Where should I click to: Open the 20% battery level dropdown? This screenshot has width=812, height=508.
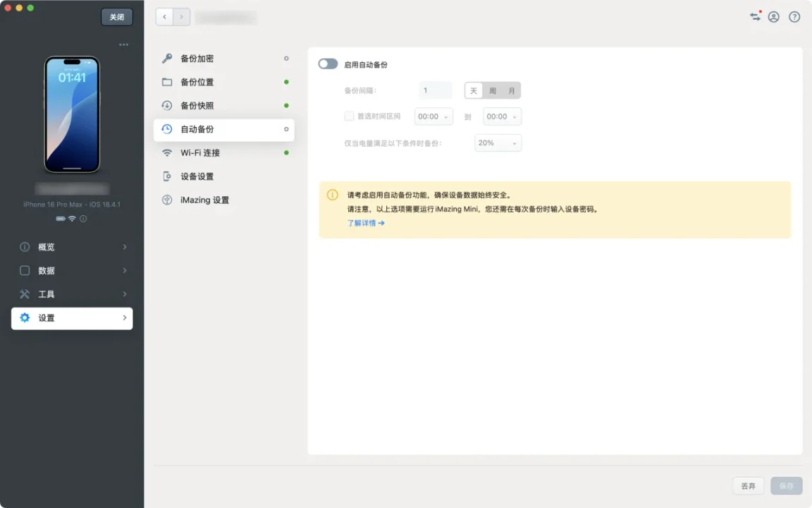point(498,143)
